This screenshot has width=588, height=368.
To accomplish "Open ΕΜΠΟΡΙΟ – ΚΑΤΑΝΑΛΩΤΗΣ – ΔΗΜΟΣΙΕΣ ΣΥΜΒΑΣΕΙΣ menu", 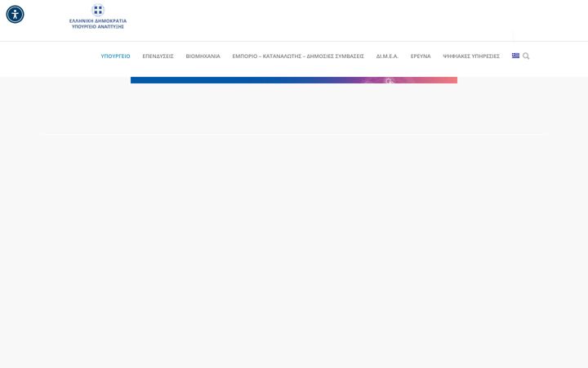I will pyautogui.click(x=298, y=56).
